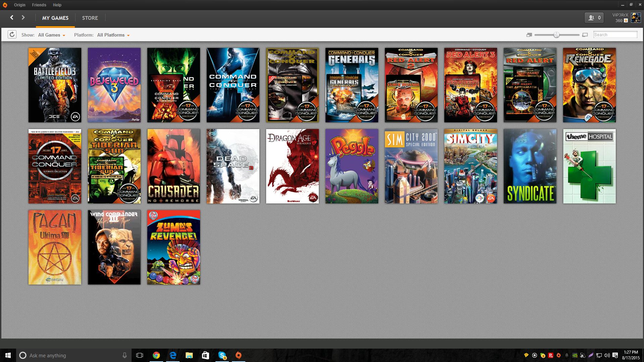
Task: Select Command & Conquer 4 Tiberian Twilight
Action: coord(233,85)
